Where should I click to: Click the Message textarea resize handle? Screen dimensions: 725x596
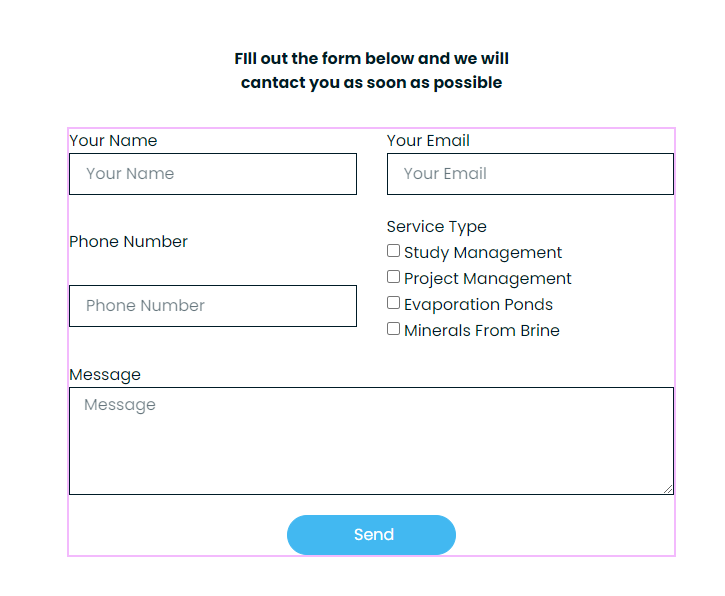pos(668,489)
